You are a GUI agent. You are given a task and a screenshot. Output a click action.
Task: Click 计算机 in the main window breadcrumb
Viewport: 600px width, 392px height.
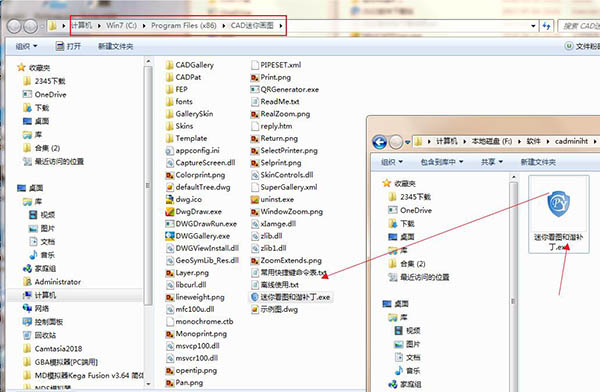tap(82, 26)
